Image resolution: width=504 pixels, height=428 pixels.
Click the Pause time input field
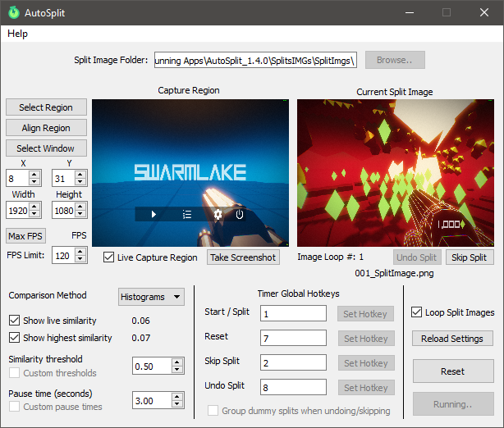coord(152,400)
